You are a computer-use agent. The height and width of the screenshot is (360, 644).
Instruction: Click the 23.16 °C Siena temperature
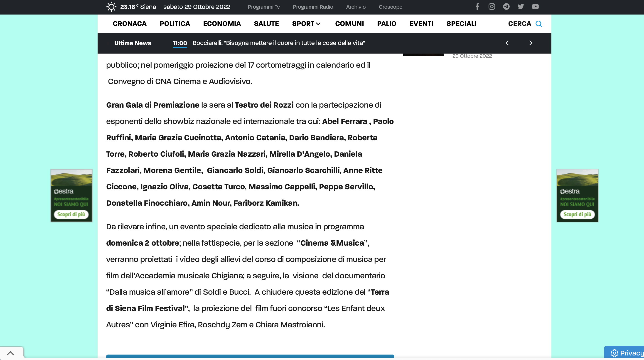pyautogui.click(x=138, y=7)
